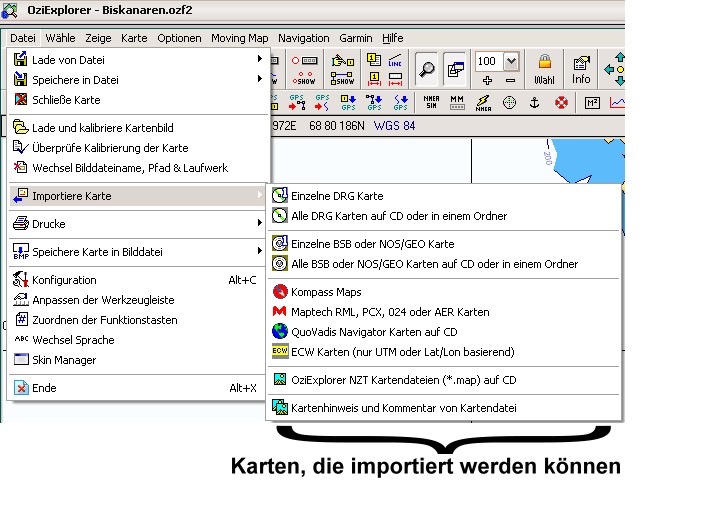Click the M² area calculation icon
Viewport: 719px width, 525px height.
click(x=592, y=103)
